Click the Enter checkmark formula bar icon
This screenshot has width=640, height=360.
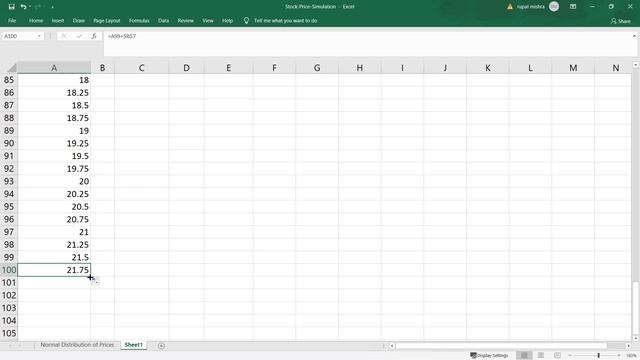[x=79, y=36]
